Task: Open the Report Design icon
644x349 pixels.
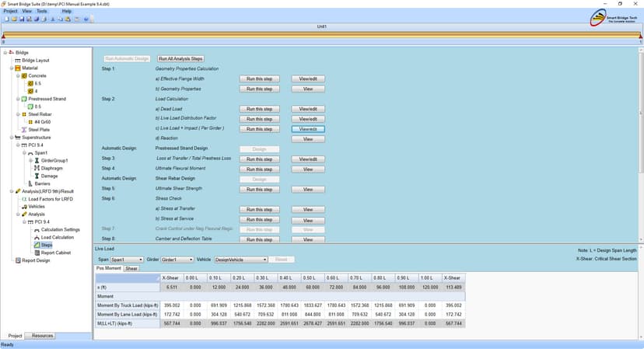Action: pyautogui.click(x=18, y=260)
